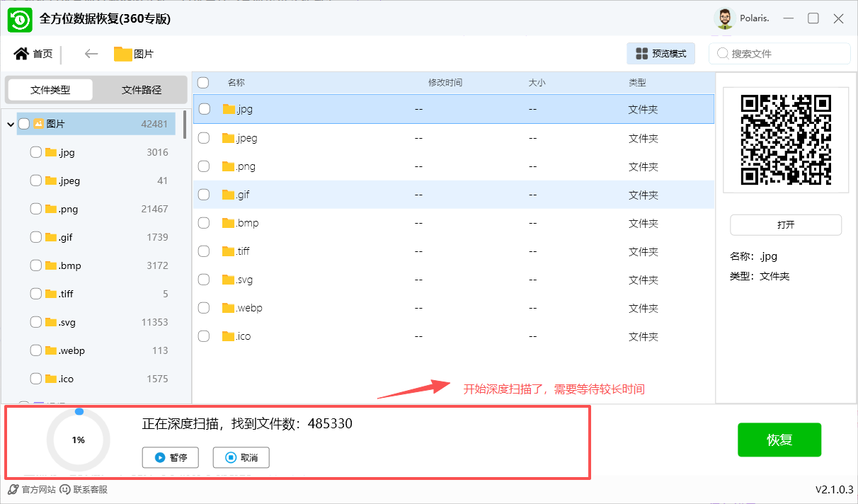
Task: Check the .png checkbox in sidebar tree
Action: (x=36, y=209)
